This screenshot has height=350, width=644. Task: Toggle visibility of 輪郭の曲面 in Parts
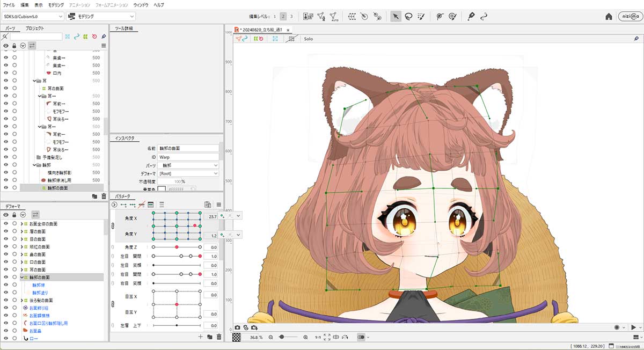[6, 188]
